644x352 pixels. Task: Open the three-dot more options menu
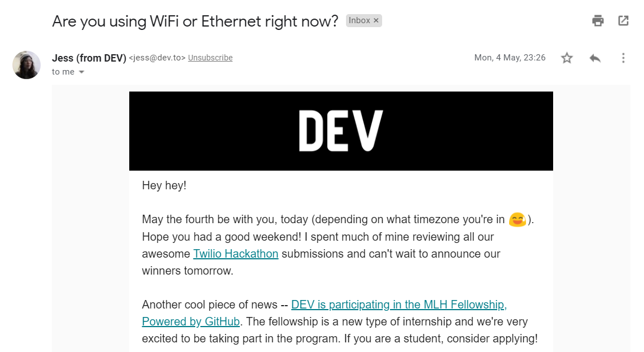tap(623, 58)
